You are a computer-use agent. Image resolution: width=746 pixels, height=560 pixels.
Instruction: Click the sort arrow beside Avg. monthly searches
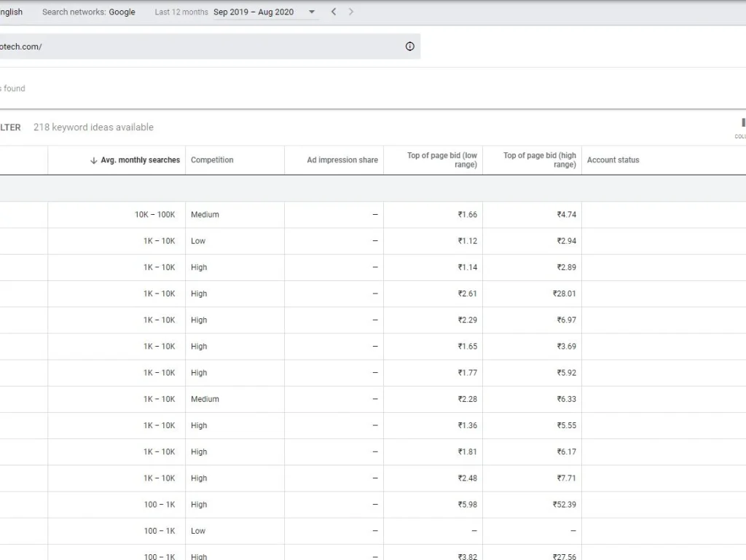[93, 160]
